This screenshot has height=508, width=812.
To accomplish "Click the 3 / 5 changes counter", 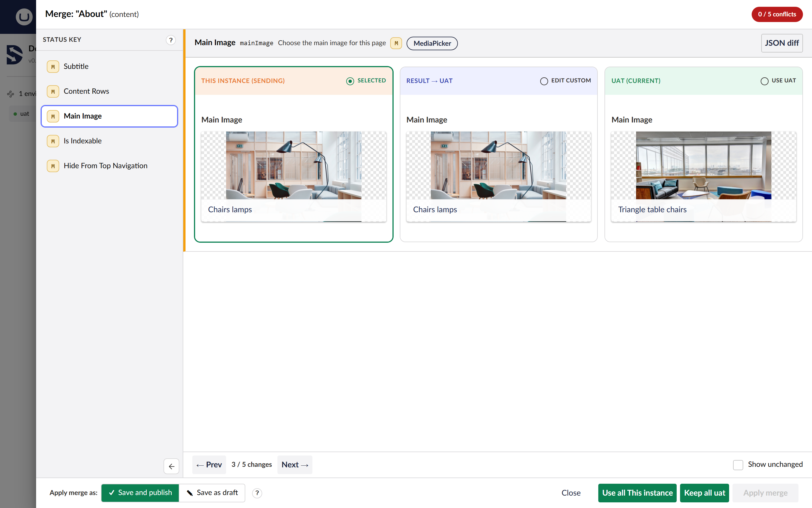I will (x=252, y=465).
